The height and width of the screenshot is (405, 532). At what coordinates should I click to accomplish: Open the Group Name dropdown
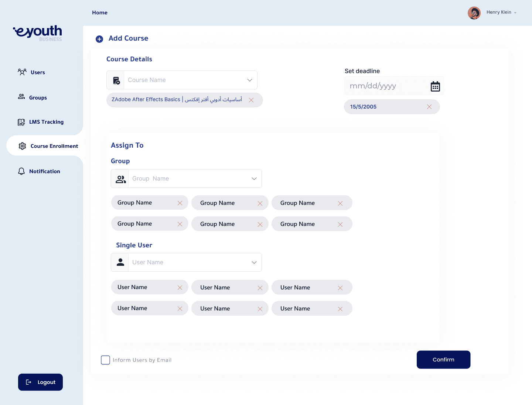click(x=254, y=179)
